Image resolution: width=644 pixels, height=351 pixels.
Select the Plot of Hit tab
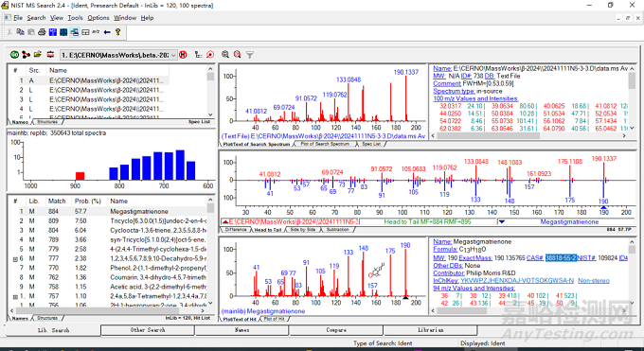[274, 319]
